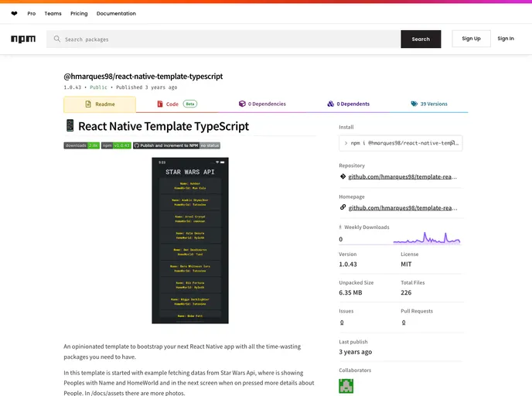The width and height of the screenshot is (532, 396).
Task: Click the Readme file icon
Action: click(88, 104)
